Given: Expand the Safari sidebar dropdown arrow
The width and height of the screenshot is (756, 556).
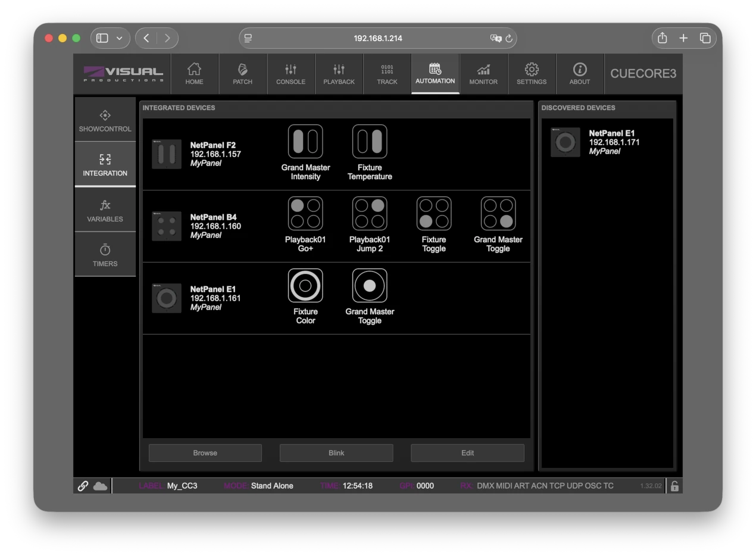Looking at the screenshot, I should click(x=120, y=38).
